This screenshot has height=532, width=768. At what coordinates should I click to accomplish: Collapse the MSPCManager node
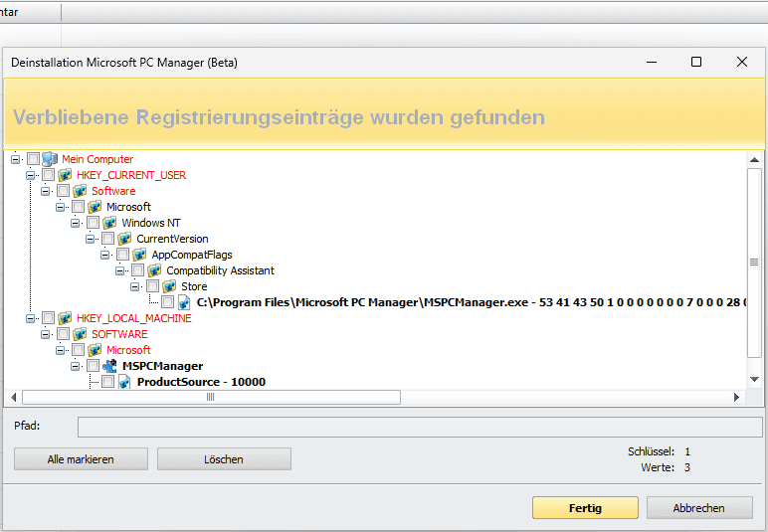75,366
